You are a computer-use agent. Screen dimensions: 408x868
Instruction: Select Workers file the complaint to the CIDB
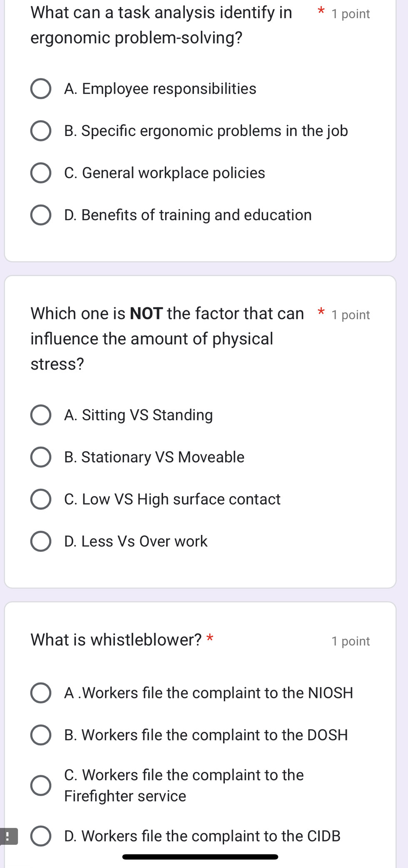[41, 836]
